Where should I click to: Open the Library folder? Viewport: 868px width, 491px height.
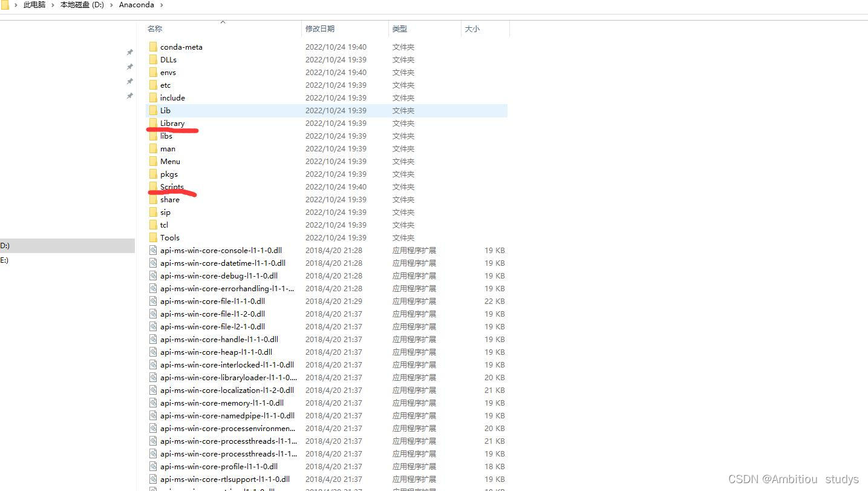[172, 123]
